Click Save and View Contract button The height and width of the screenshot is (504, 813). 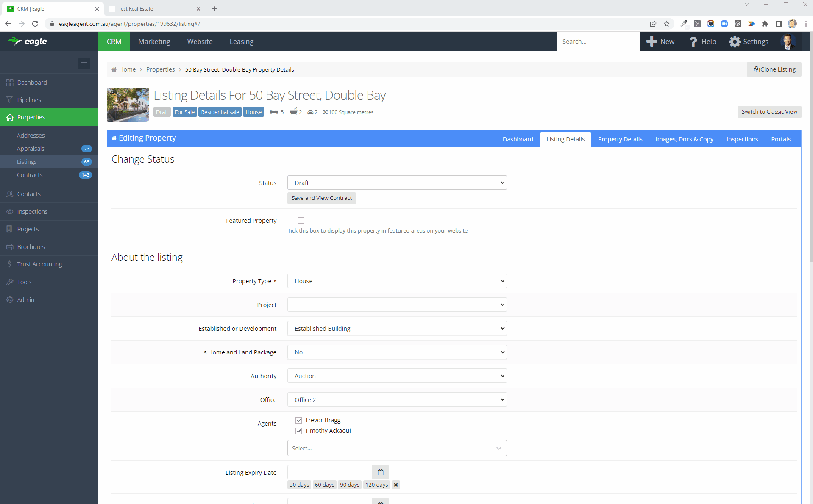(321, 198)
